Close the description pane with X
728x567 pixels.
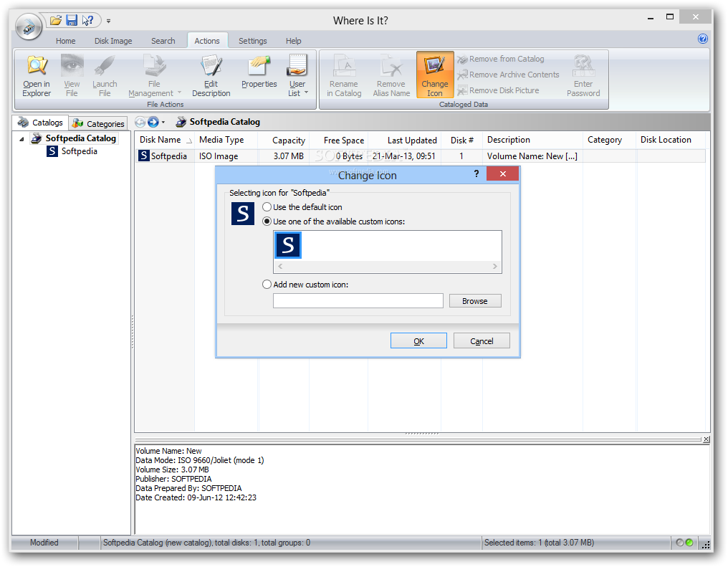click(707, 439)
